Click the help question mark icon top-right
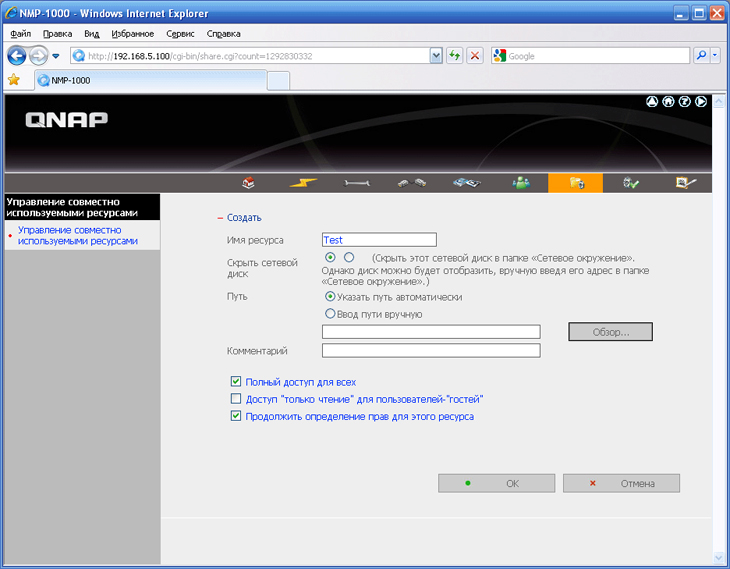This screenshot has width=730, height=569. pyautogui.click(x=684, y=101)
